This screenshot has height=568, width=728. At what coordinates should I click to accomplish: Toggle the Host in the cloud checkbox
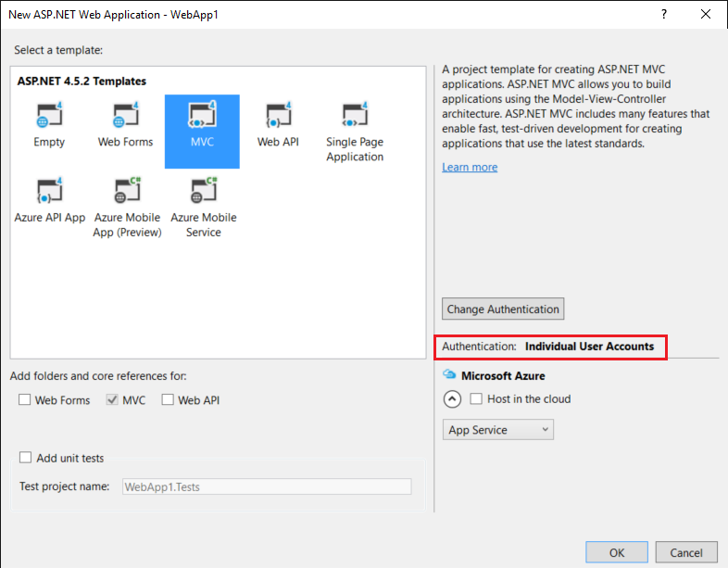pos(476,399)
